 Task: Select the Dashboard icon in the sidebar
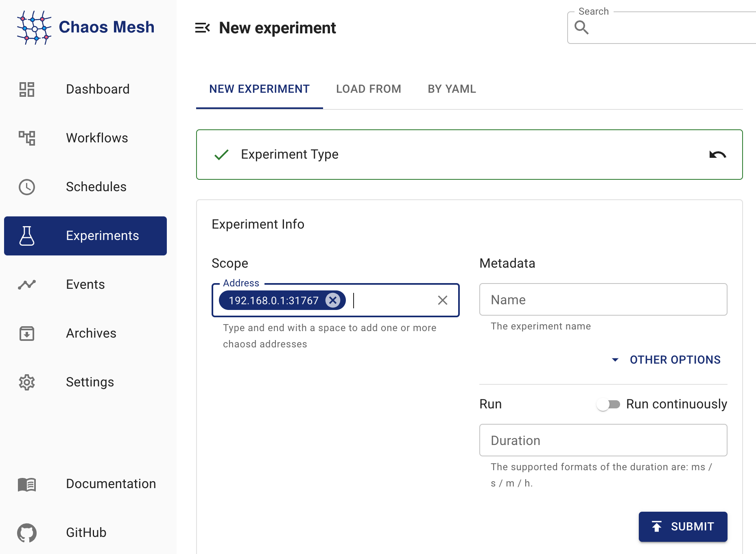pos(27,89)
